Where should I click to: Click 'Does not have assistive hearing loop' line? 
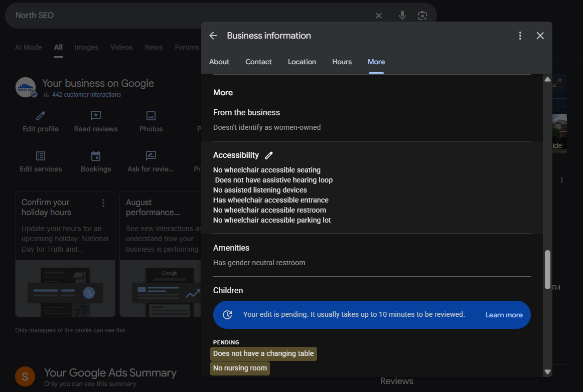pyautogui.click(x=273, y=180)
